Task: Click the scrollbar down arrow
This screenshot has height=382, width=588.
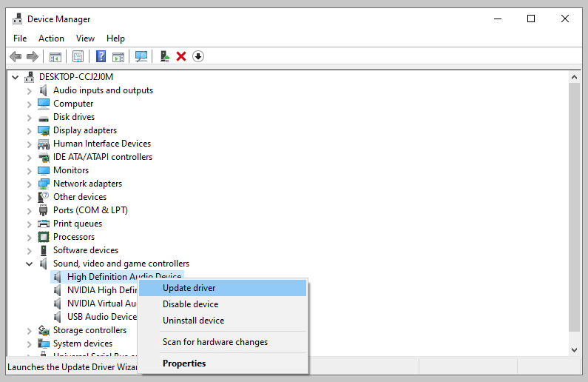Action: coord(574,349)
